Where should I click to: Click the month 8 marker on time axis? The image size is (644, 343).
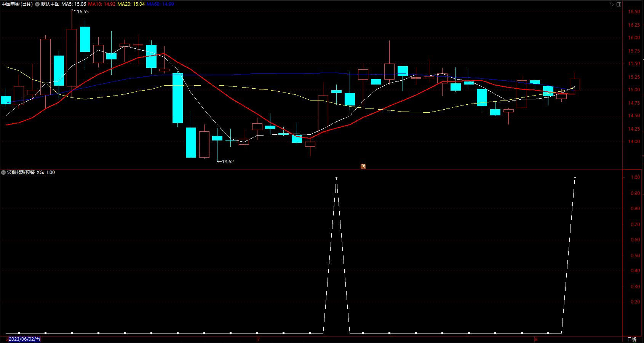[536, 339]
